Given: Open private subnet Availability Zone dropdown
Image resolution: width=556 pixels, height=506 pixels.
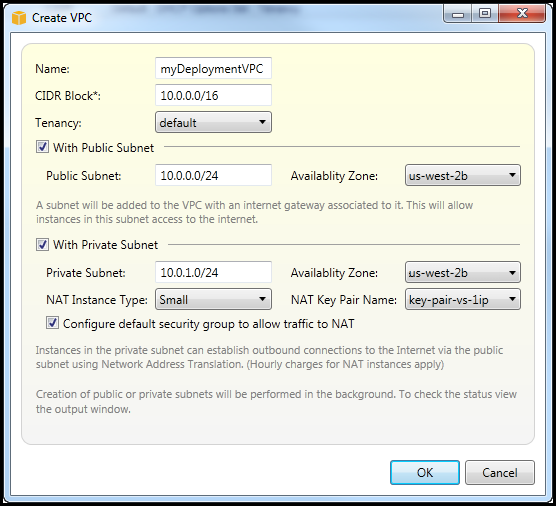Looking at the screenshot, I should point(463,272).
